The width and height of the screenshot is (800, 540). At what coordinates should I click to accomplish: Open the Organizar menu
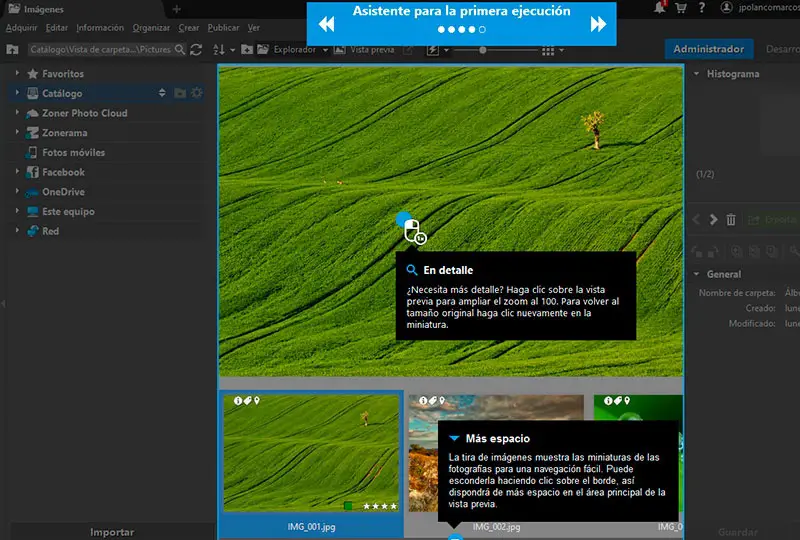(151, 28)
